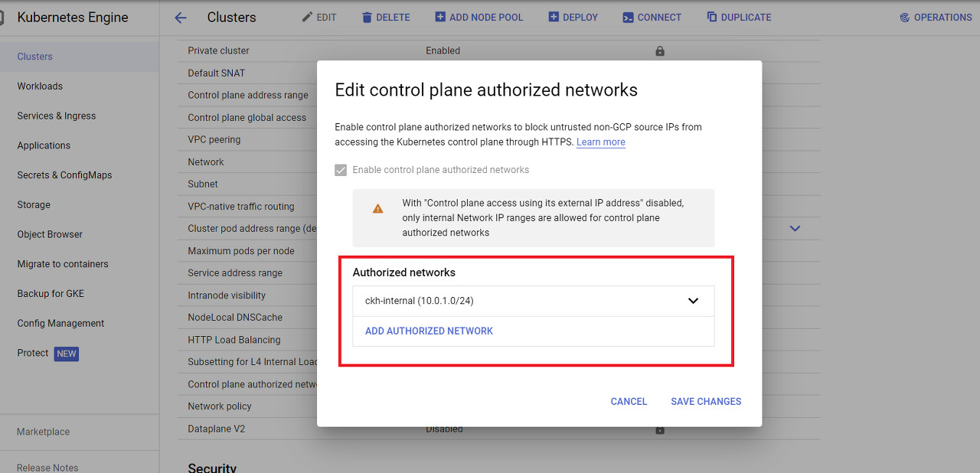Open the Clusters sidebar item
Viewport: 980px width, 473px height.
click(x=80, y=57)
